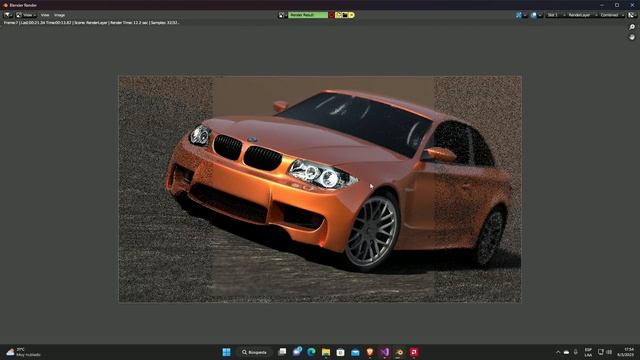Viewport: 640px width, 360px height.
Task: Maximize the Blender Render window
Action: click(x=617, y=5)
